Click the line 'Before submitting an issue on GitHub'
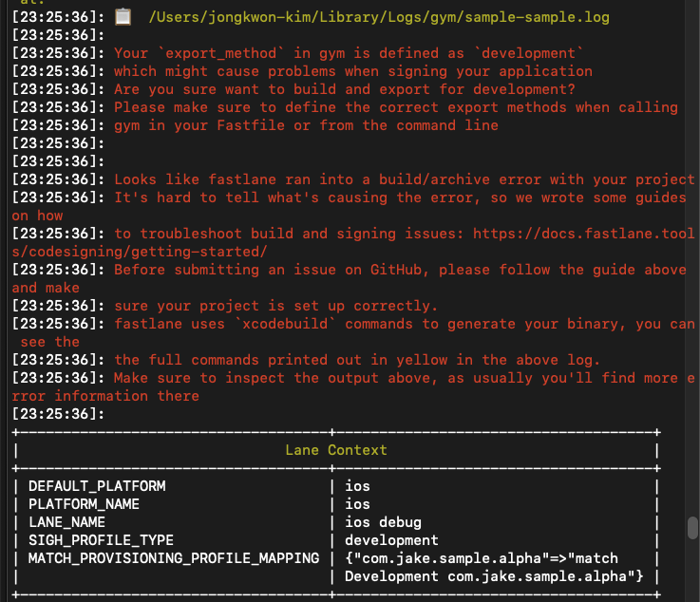The image size is (700, 602). 400,270
